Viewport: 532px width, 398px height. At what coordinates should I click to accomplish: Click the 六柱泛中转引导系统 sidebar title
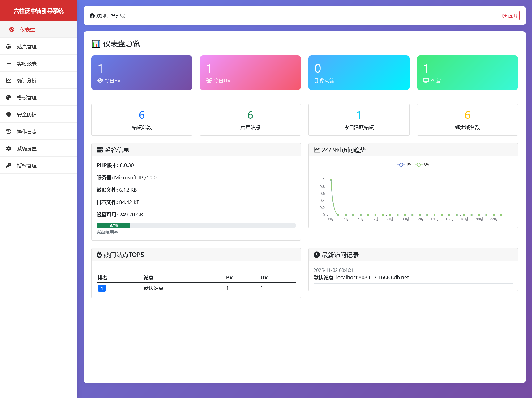pyautogui.click(x=39, y=11)
